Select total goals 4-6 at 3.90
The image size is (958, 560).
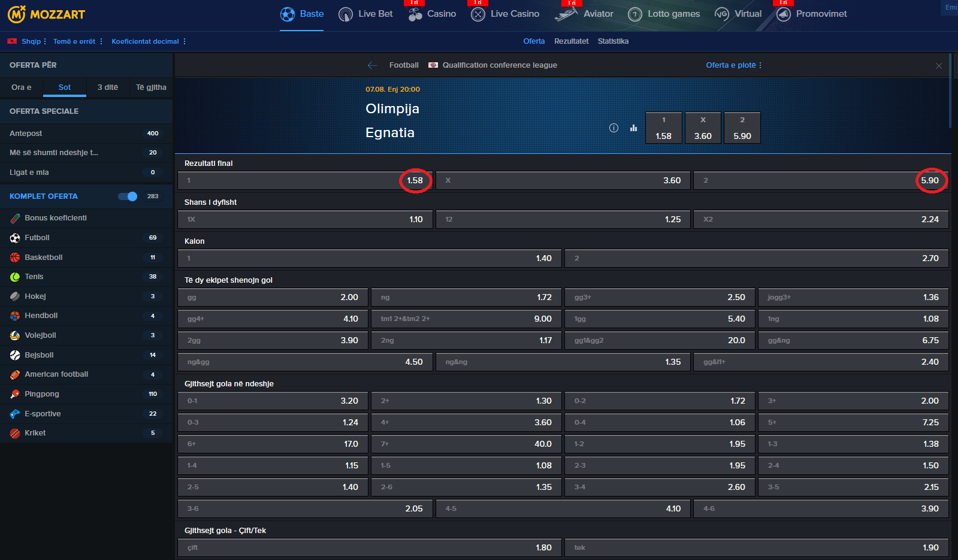[x=821, y=508]
